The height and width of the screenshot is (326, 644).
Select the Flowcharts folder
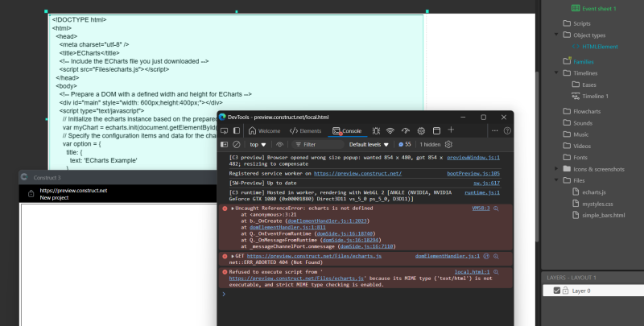[581, 111]
